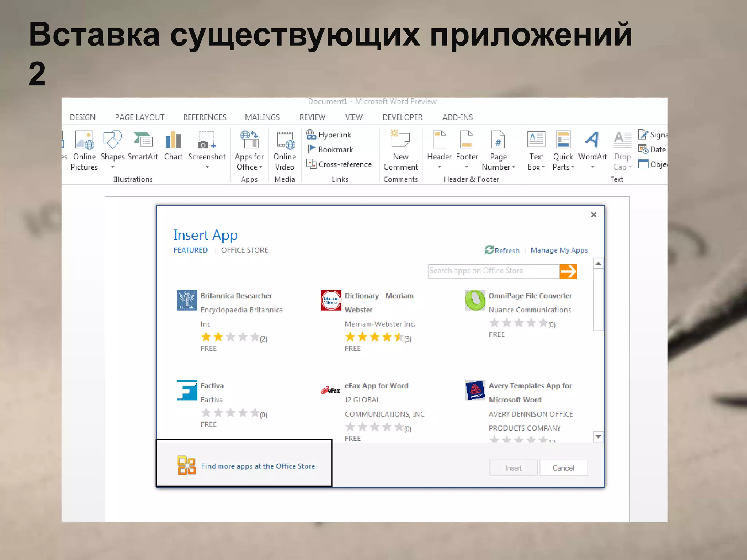Expand the Text Box dropdown arrow
The height and width of the screenshot is (560, 747).
tap(543, 167)
